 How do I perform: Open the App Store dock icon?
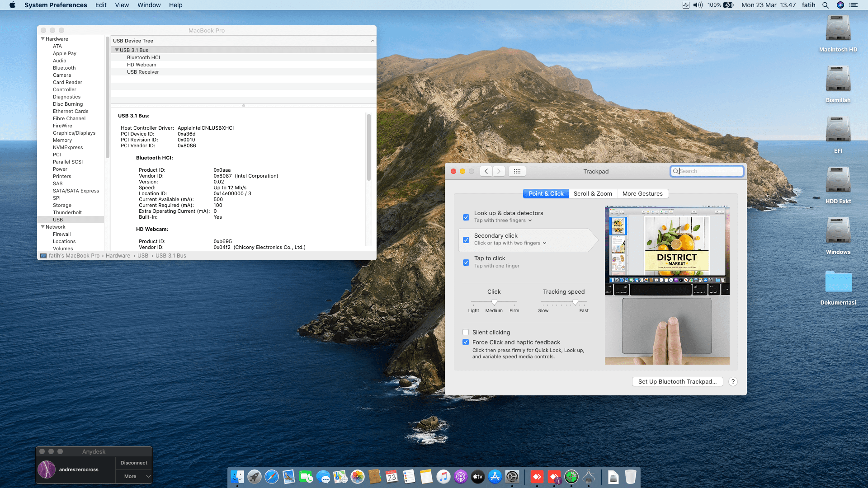pyautogui.click(x=495, y=477)
